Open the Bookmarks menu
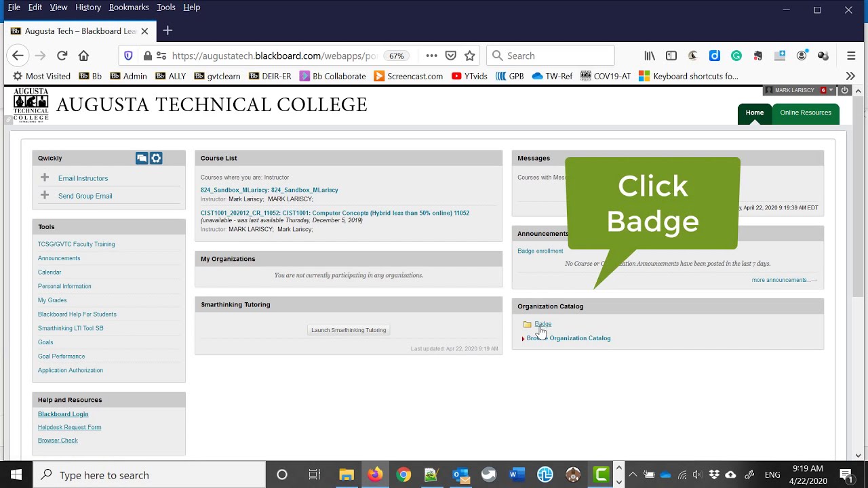This screenshot has width=868, height=488. pos(129,7)
